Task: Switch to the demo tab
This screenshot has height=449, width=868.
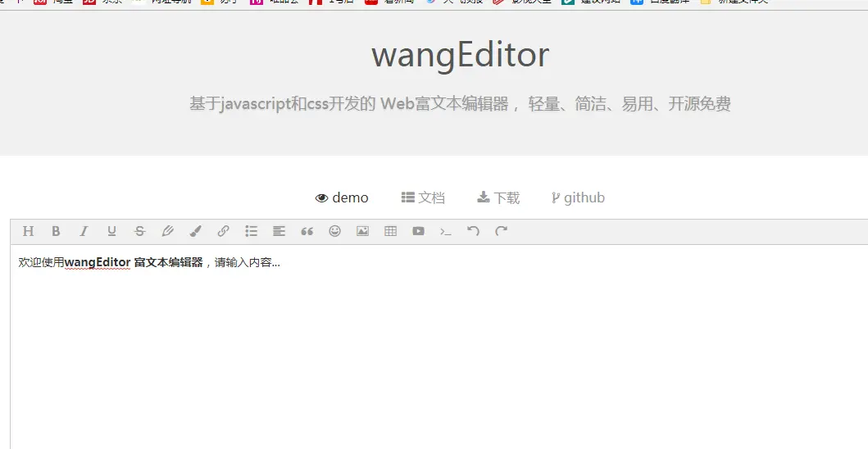Action: [342, 197]
